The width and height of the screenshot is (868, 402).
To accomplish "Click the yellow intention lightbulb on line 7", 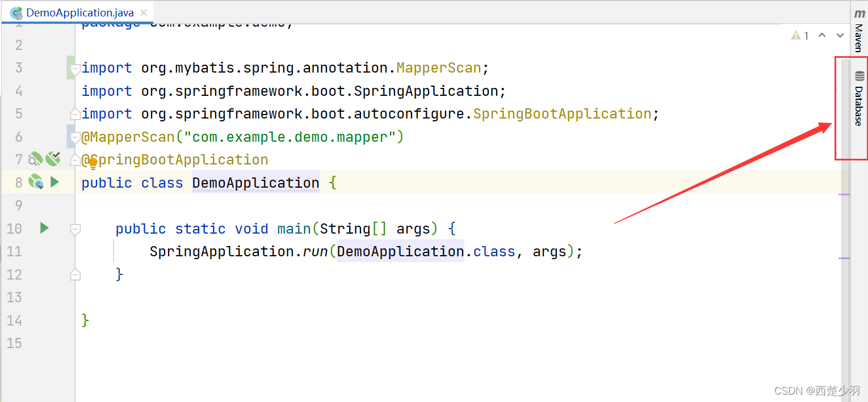I will pos(93,164).
